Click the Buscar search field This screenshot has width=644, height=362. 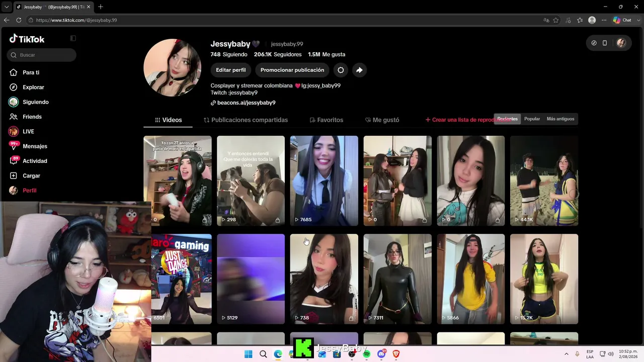click(42, 55)
